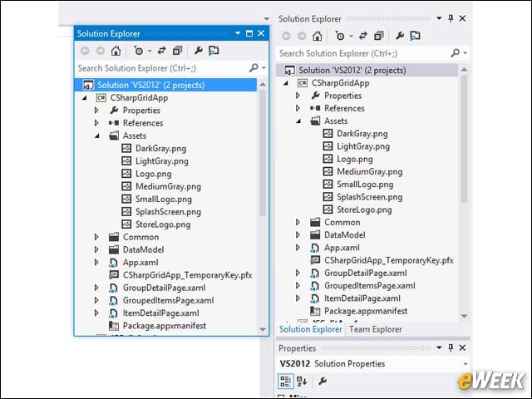Screen dimensions: 532x399
Task: Click Categorized view button in Properties panel
Action: [x=285, y=382]
